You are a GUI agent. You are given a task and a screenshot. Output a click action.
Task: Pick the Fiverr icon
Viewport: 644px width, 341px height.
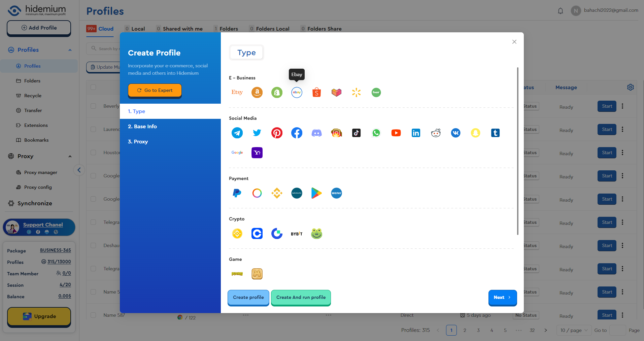click(x=376, y=92)
